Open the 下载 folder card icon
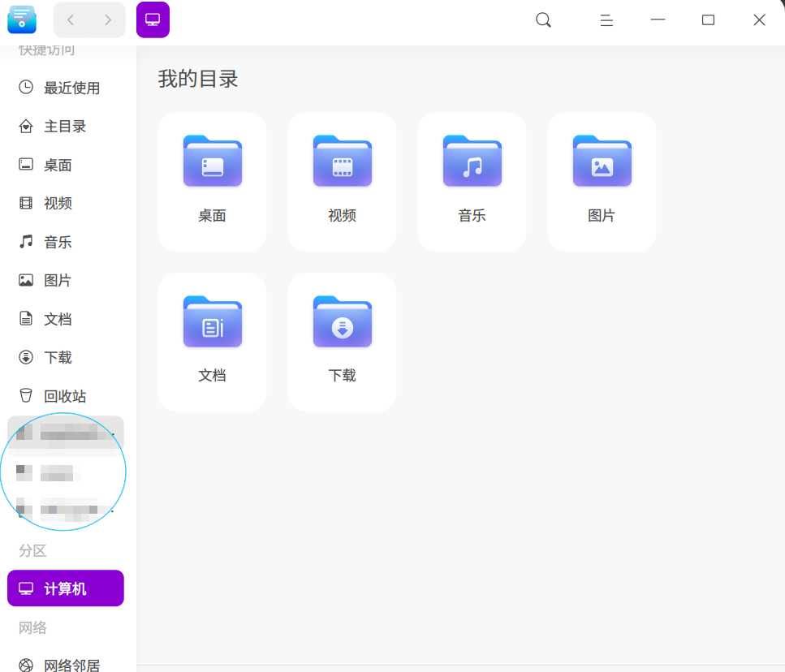The height and width of the screenshot is (672, 785). [343, 321]
